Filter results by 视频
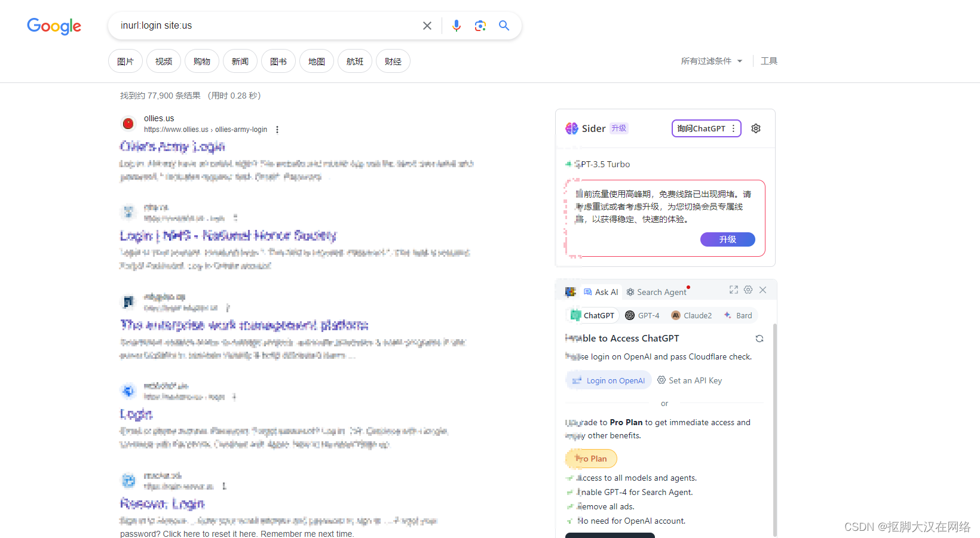The image size is (980, 538). pyautogui.click(x=164, y=61)
